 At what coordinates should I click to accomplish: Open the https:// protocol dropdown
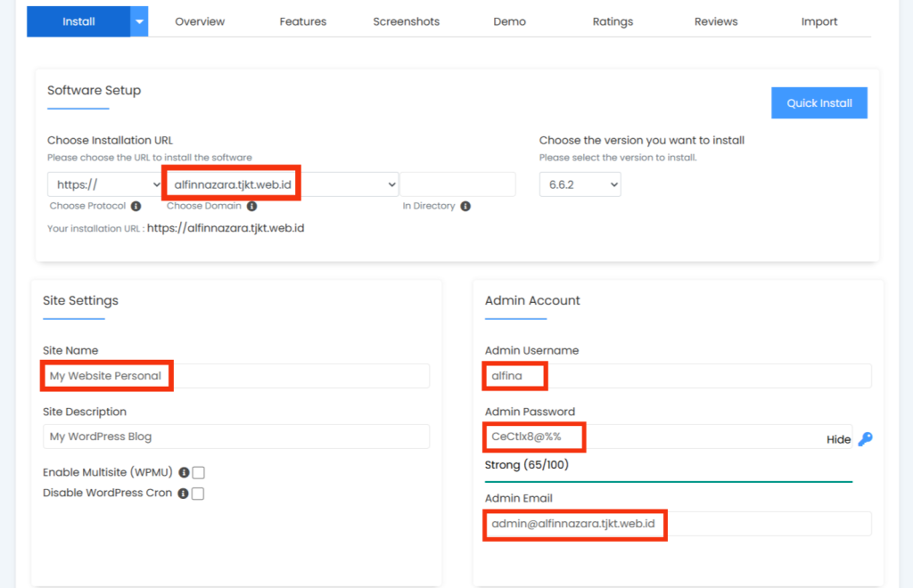point(105,184)
